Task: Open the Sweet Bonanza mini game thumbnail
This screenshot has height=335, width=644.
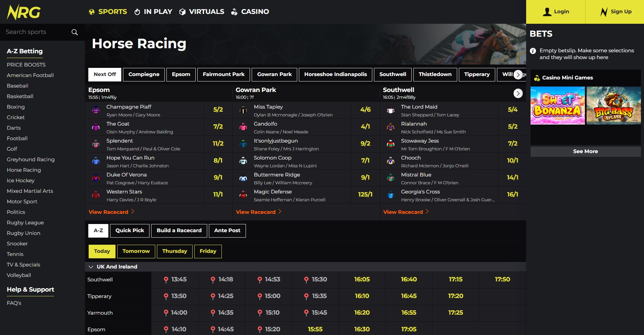Action: click(557, 105)
